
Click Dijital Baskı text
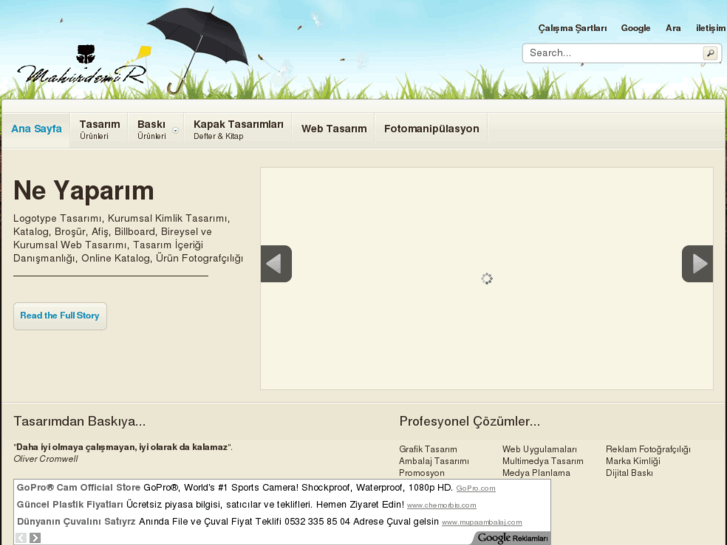coord(629,473)
